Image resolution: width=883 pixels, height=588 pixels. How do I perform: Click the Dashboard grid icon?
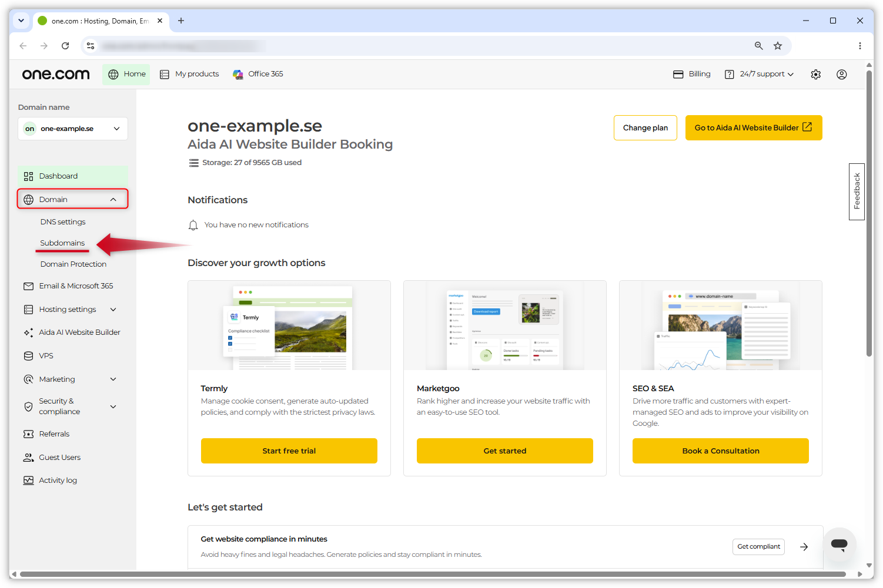(x=28, y=176)
